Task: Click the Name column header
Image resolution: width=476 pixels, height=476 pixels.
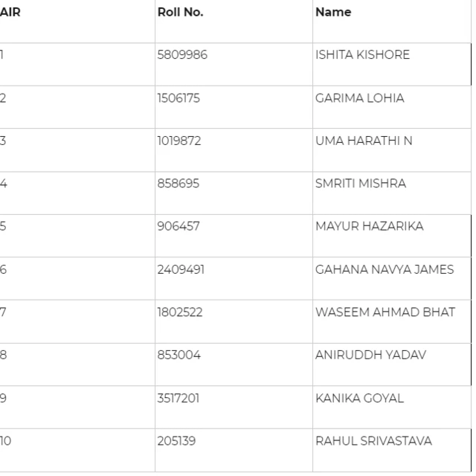Action: coord(333,12)
